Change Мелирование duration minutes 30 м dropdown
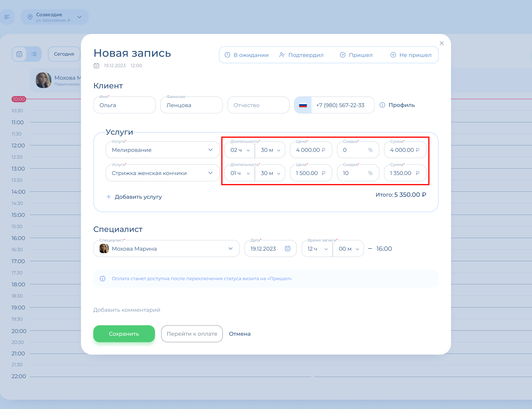The width and height of the screenshot is (532, 409). (x=270, y=150)
